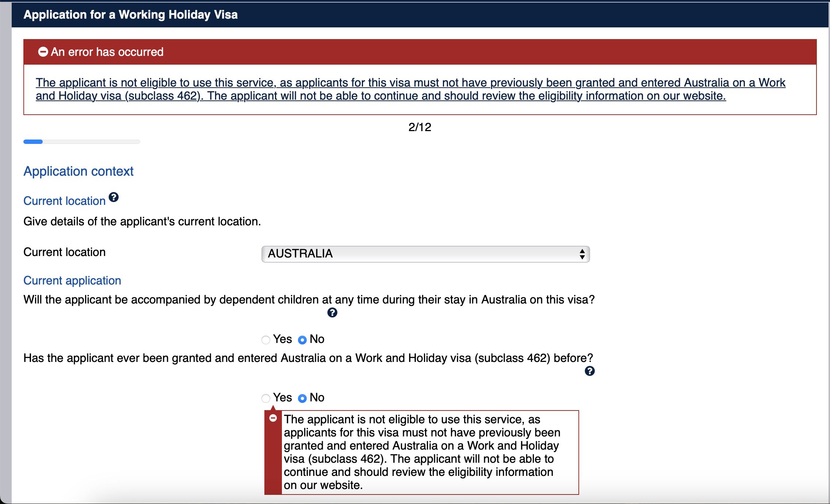Click the 'Current location' field label

65,252
